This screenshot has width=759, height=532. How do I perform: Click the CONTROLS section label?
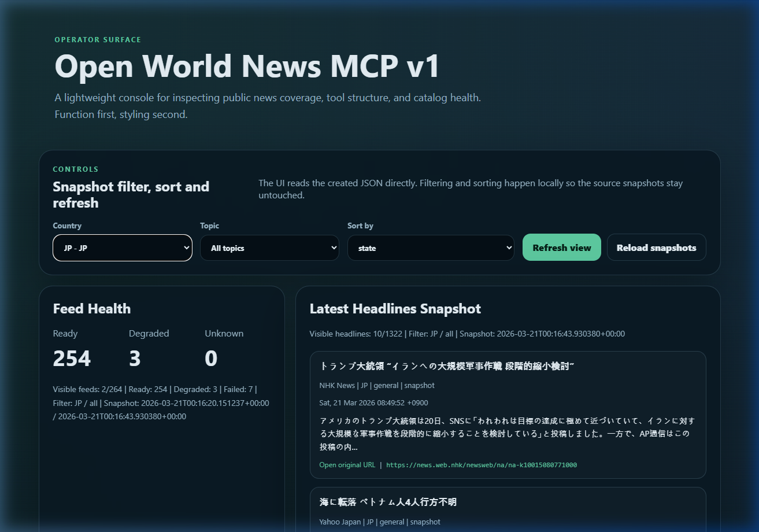click(76, 169)
